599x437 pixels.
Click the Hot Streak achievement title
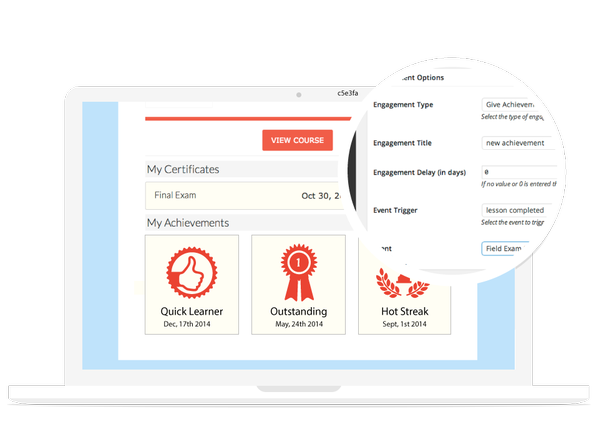click(405, 312)
